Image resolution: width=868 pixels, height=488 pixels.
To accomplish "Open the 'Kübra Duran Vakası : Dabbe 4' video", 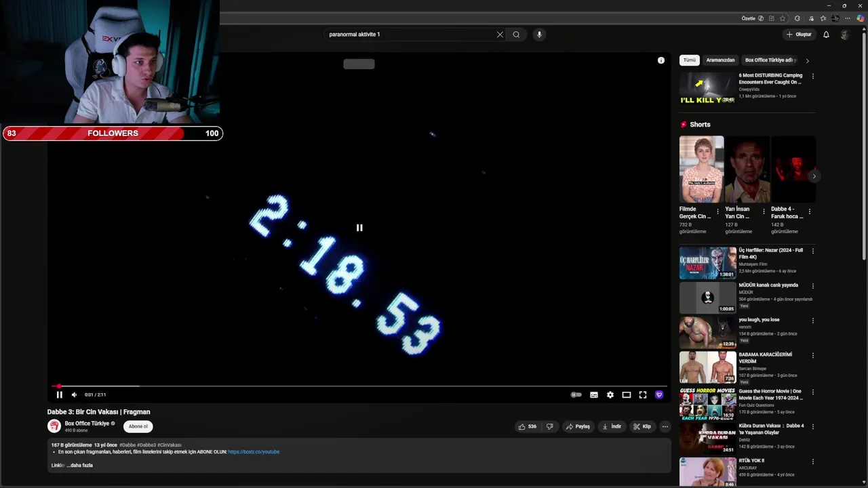I will click(x=708, y=439).
